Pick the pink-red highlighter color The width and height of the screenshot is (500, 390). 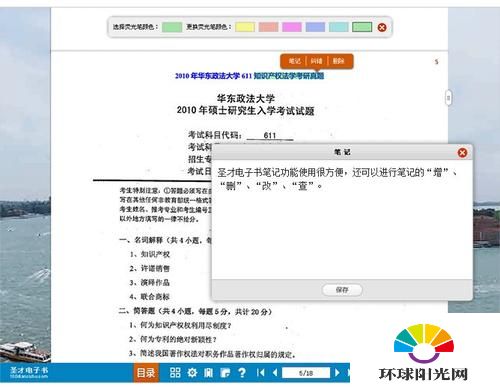268,27
